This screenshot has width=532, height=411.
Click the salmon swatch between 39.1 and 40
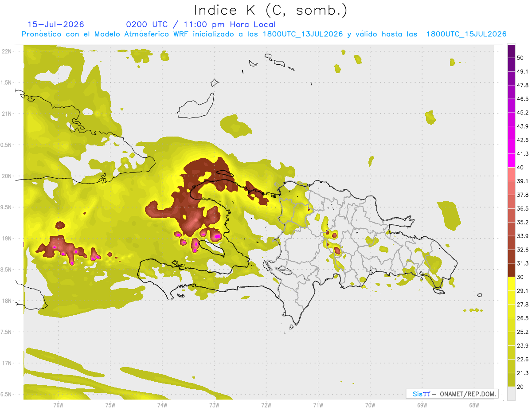coord(511,174)
